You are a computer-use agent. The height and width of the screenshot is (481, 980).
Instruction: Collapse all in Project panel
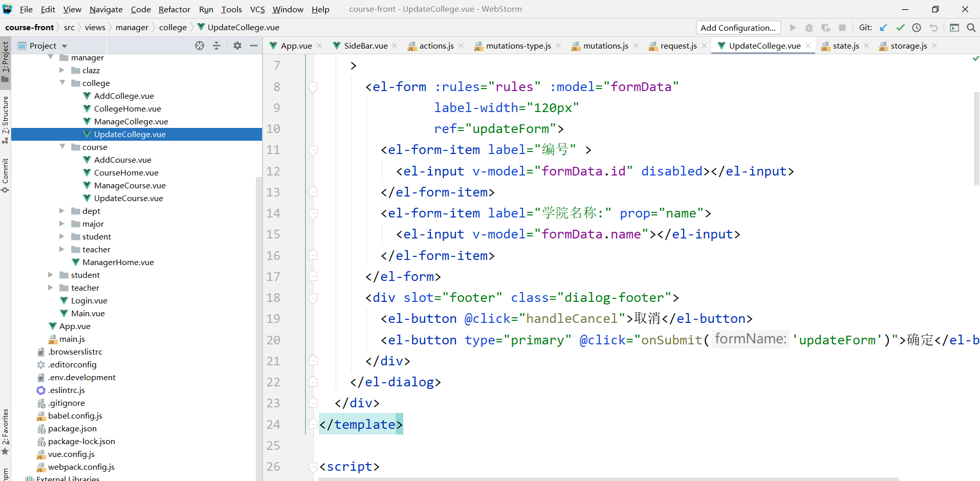point(216,46)
